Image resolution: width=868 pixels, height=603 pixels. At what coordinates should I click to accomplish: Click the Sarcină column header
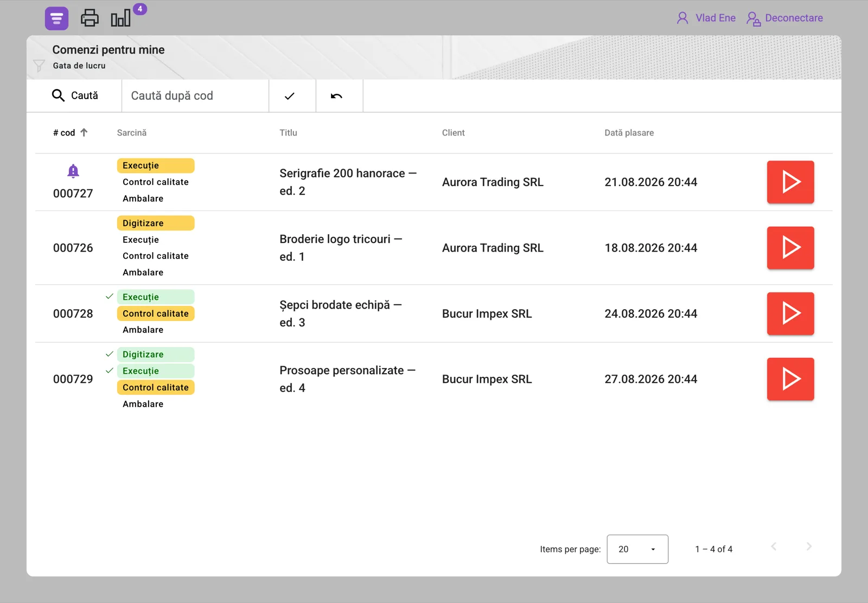(x=132, y=133)
